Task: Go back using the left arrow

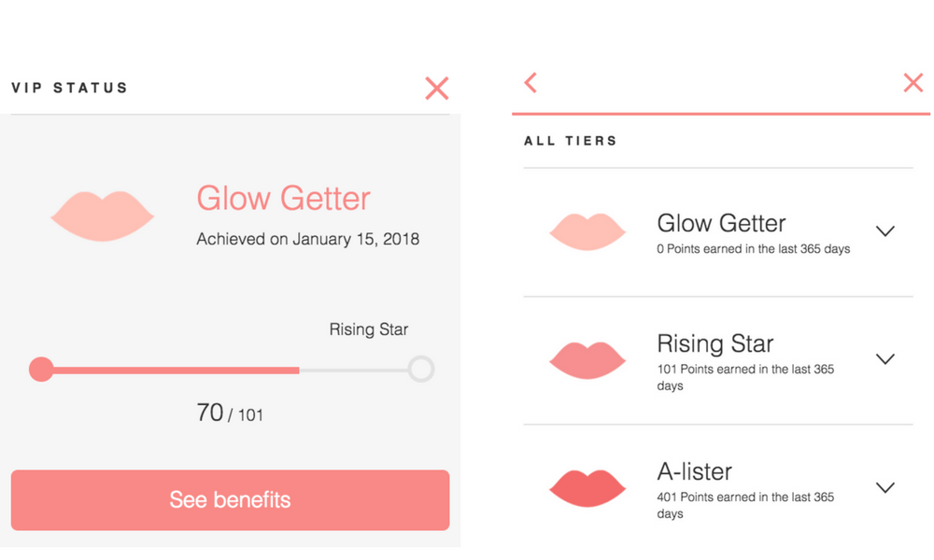Action: tap(531, 83)
